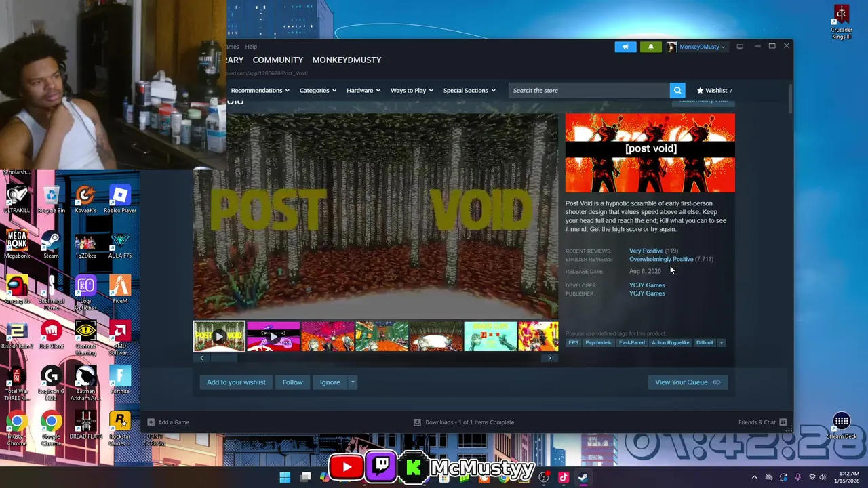The width and height of the screenshot is (868, 488).
Task: Open the Wishlist 7 link
Action: point(715,90)
